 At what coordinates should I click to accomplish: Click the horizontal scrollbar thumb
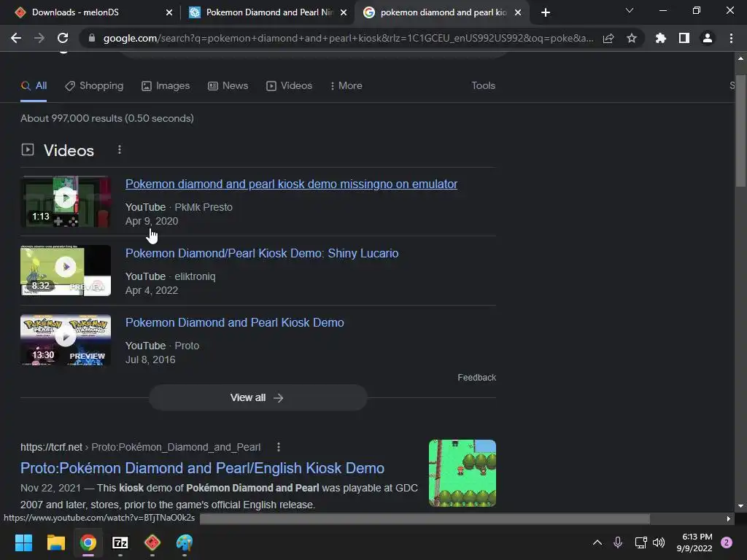click(425, 518)
